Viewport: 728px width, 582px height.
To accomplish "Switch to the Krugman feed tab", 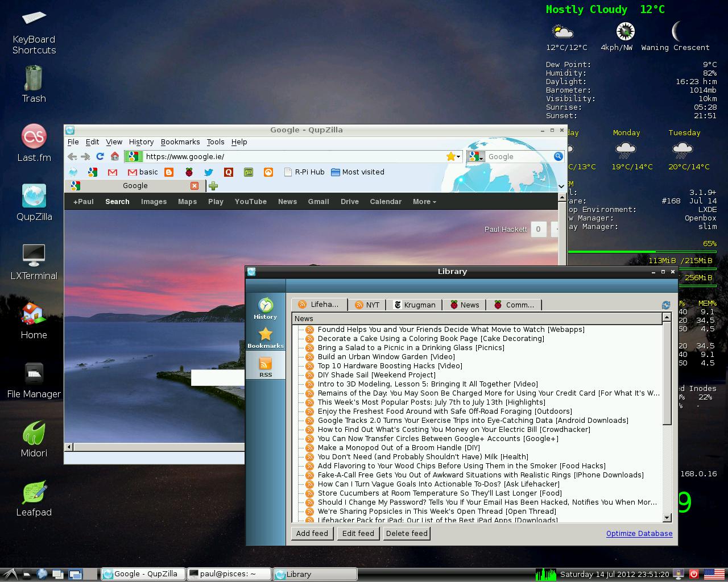I will click(x=415, y=305).
